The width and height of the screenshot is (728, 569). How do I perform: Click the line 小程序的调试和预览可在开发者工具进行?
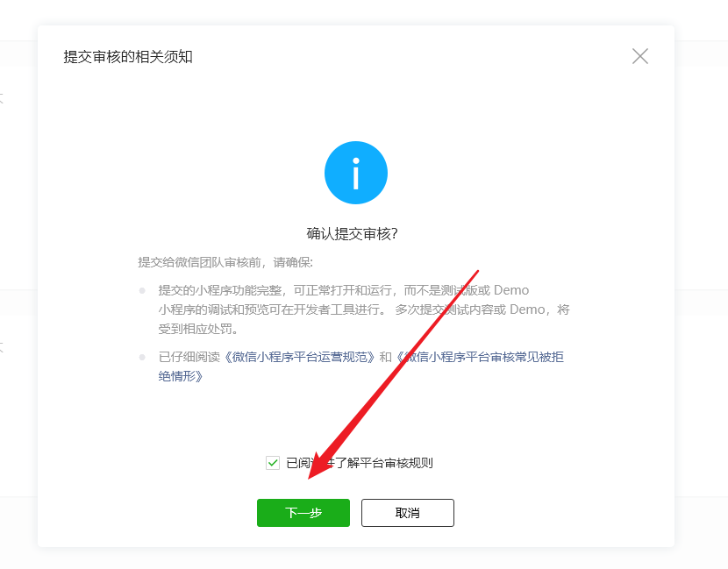coord(272,309)
